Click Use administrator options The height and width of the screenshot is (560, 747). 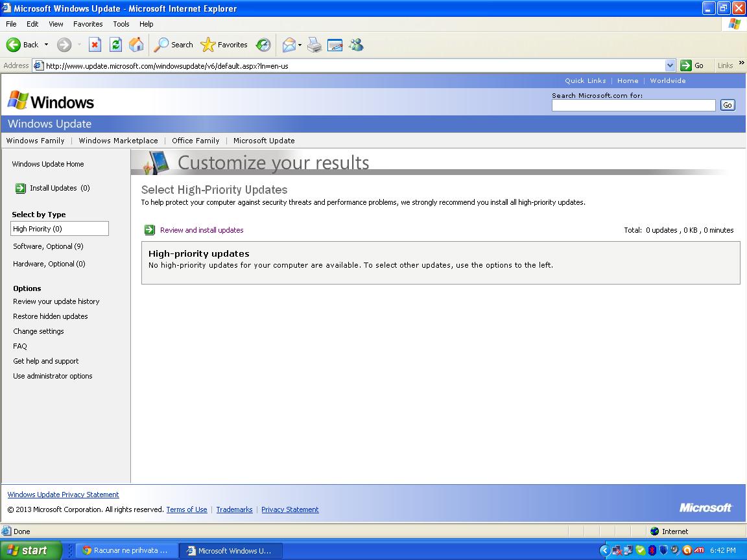[53, 376]
